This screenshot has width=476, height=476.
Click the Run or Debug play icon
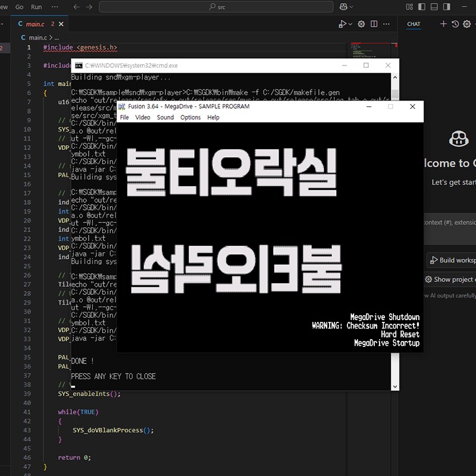[342, 24]
